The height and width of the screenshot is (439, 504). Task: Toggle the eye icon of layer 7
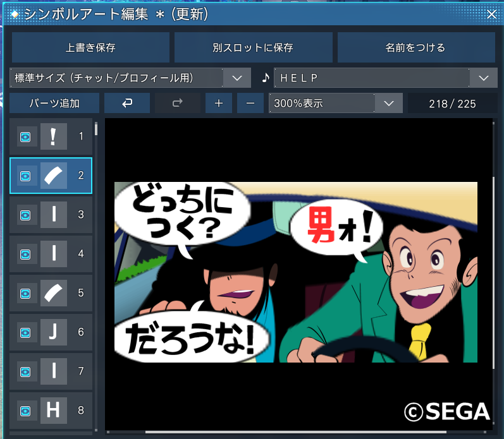(x=26, y=372)
